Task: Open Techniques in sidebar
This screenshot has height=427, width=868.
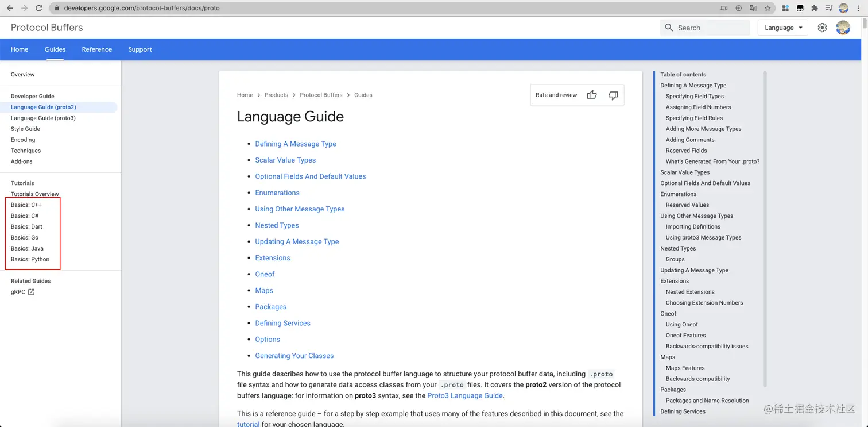Action: pyautogui.click(x=26, y=151)
